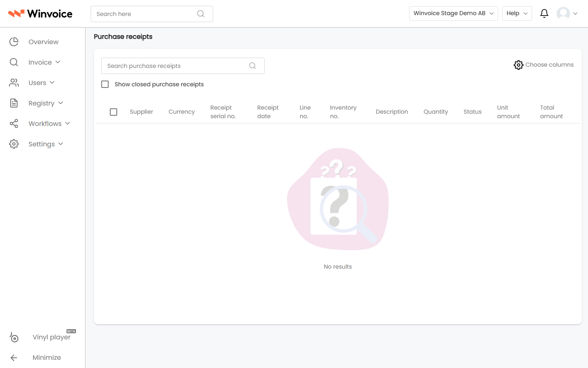Click Quantity column header
Screen dimensions: 588x368
436,112
